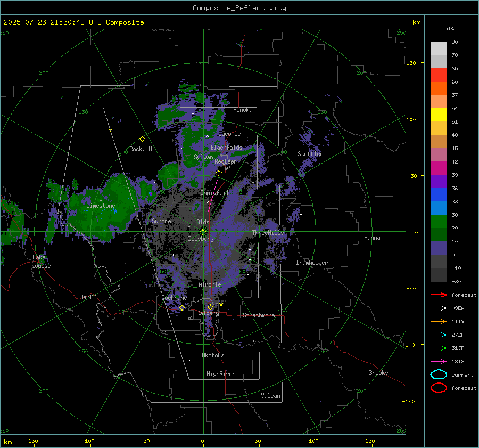
Task: Click the Banff city label
Action: (88, 297)
